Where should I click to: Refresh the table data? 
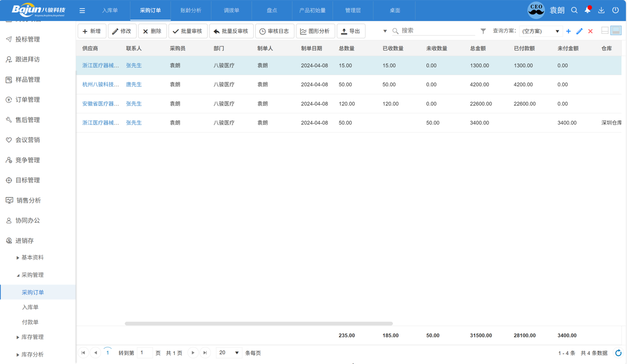[x=618, y=353]
